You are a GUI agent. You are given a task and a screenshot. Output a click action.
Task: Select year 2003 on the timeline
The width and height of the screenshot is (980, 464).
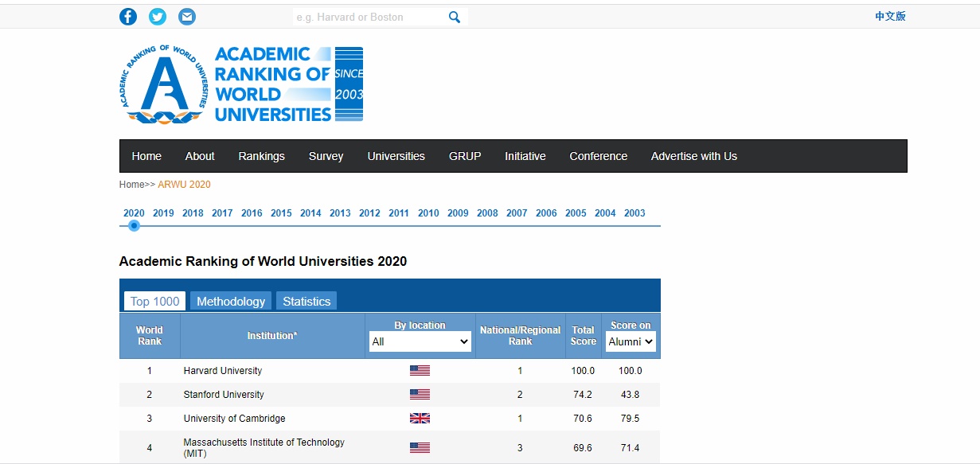click(x=634, y=213)
